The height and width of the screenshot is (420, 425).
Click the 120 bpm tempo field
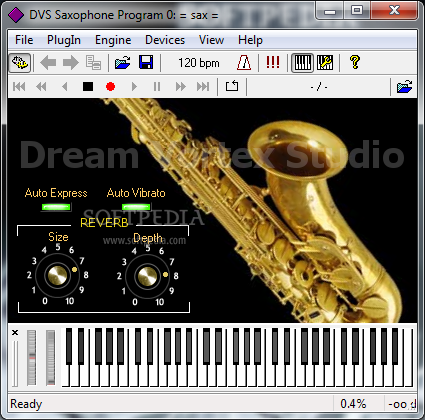(x=199, y=63)
